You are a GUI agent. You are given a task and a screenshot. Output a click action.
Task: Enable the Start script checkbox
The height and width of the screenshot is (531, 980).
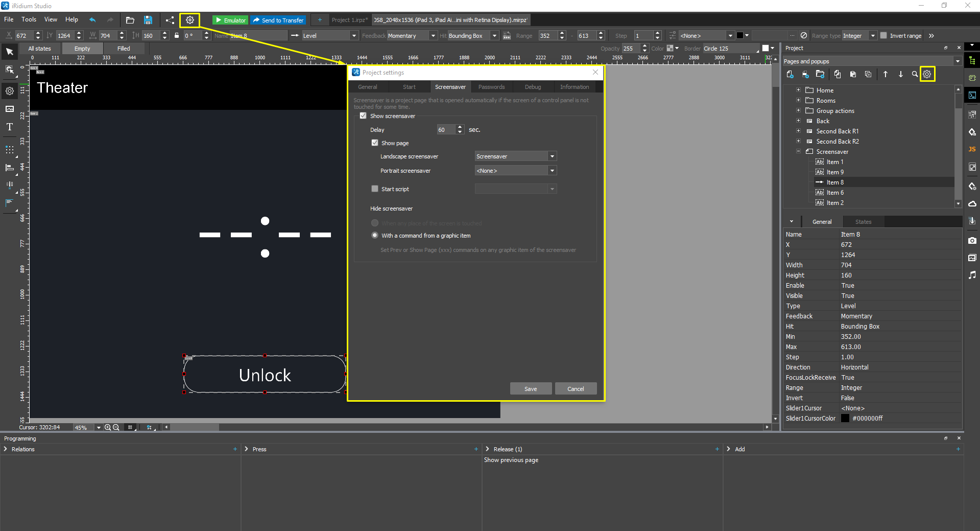[x=375, y=189]
